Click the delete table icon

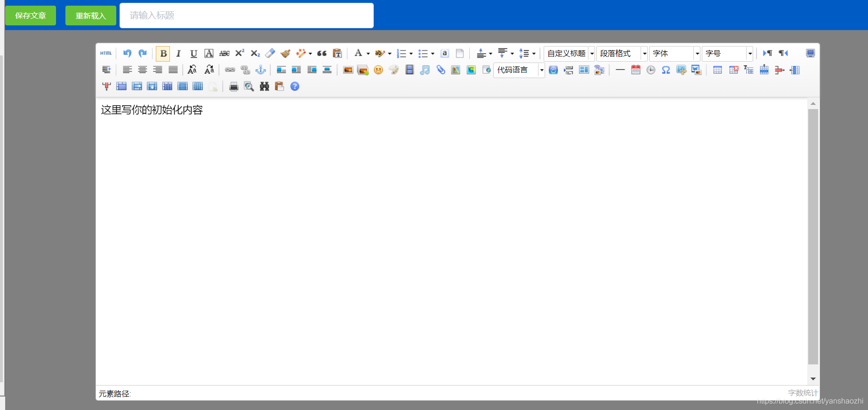(733, 70)
